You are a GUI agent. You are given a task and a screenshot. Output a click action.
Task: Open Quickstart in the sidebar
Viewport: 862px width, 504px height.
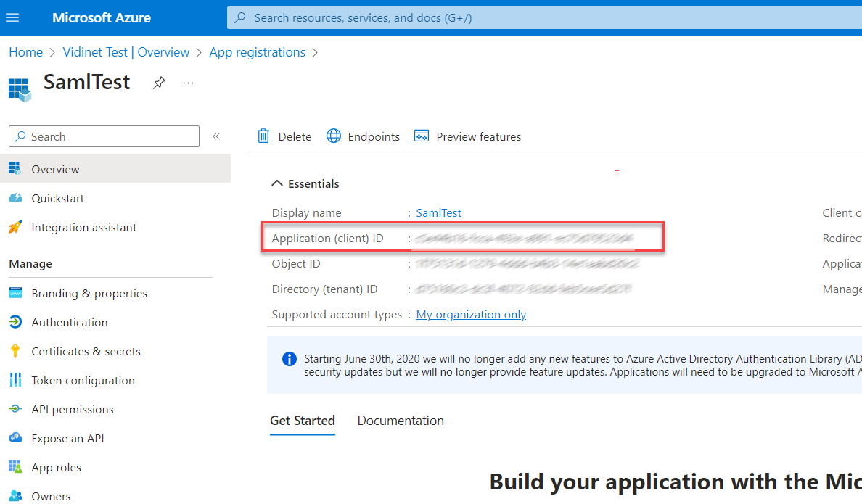click(57, 199)
